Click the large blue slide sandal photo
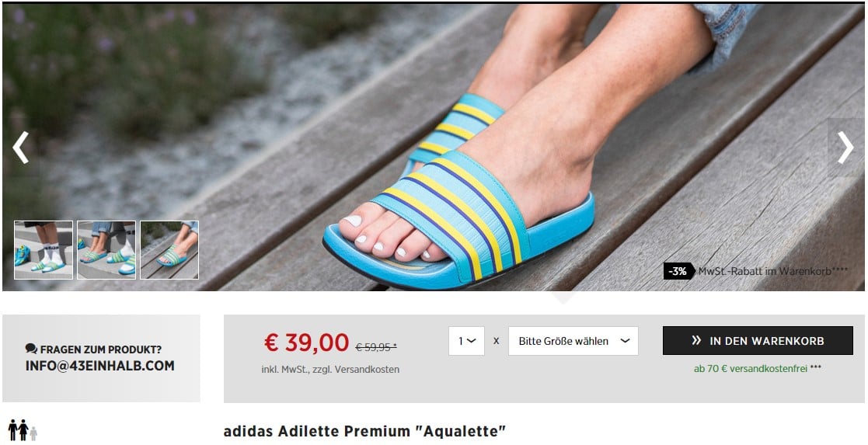The height and width of the screenshot is (445, 868). click(434, 148)
